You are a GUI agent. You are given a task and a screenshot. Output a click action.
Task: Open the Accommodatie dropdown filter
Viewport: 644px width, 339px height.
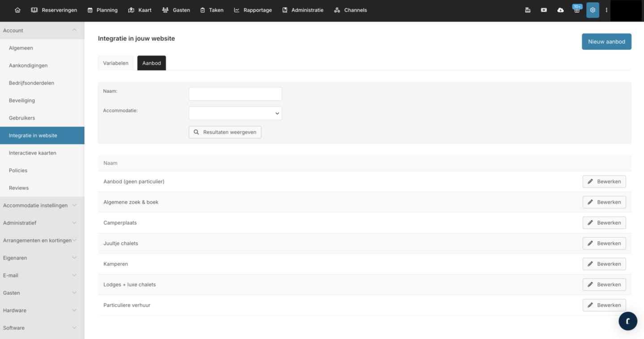point(235,113)
